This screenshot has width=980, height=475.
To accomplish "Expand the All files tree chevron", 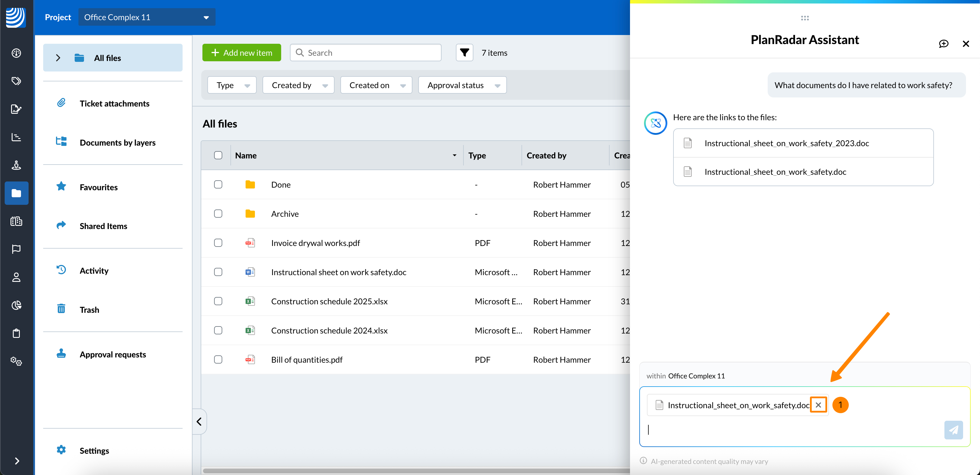I will 58,58.
